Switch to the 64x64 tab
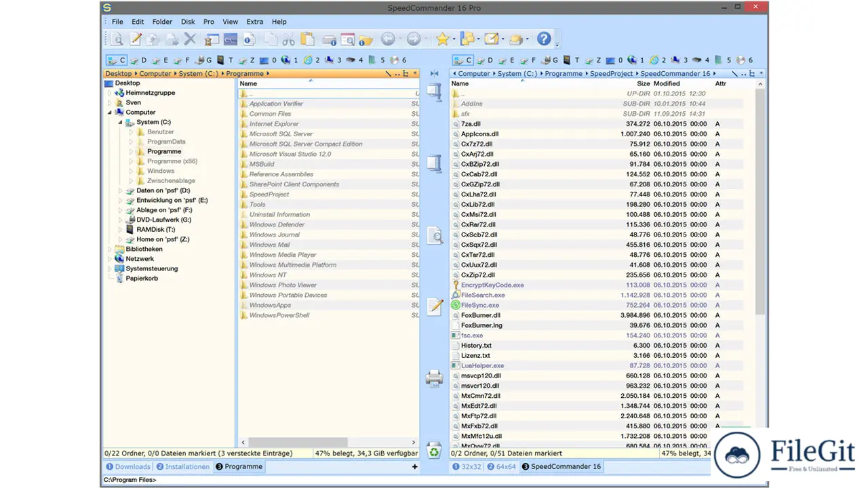868x488 pixels. 502,466
